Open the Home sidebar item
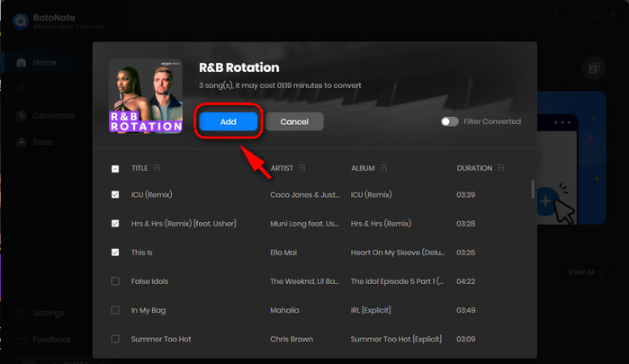This screenshot has height=364, width=629. [44, 63]
